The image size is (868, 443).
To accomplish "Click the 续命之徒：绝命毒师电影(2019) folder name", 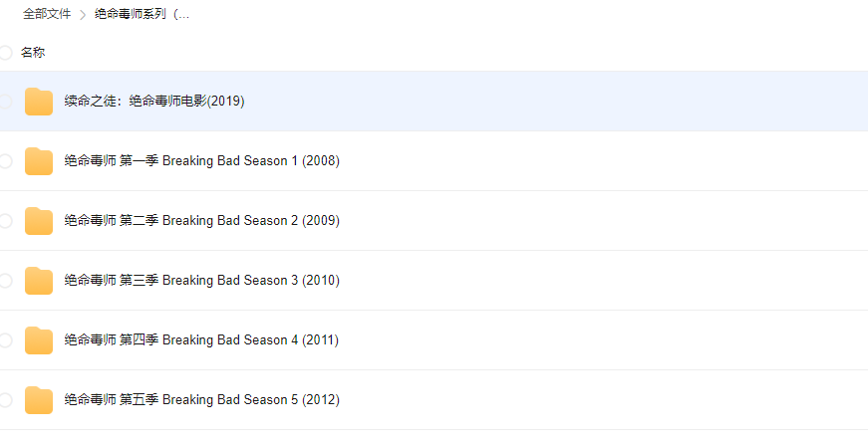I will 153,102.
